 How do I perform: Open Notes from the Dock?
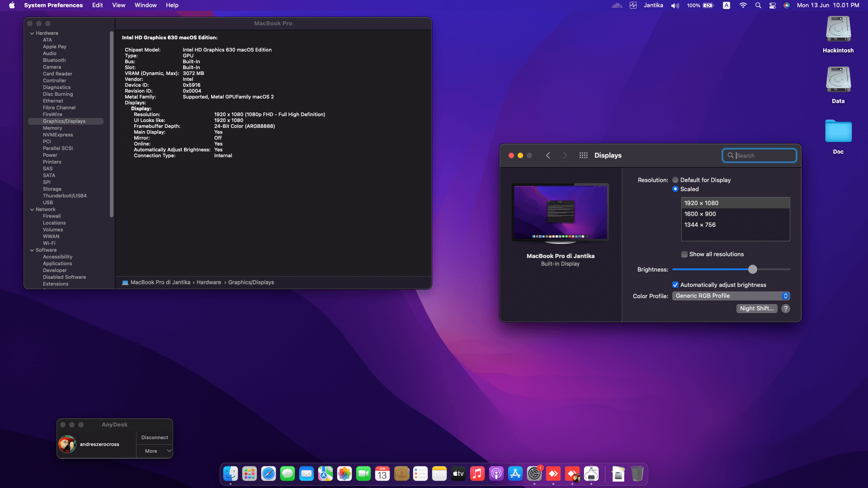tap(439, 474)
